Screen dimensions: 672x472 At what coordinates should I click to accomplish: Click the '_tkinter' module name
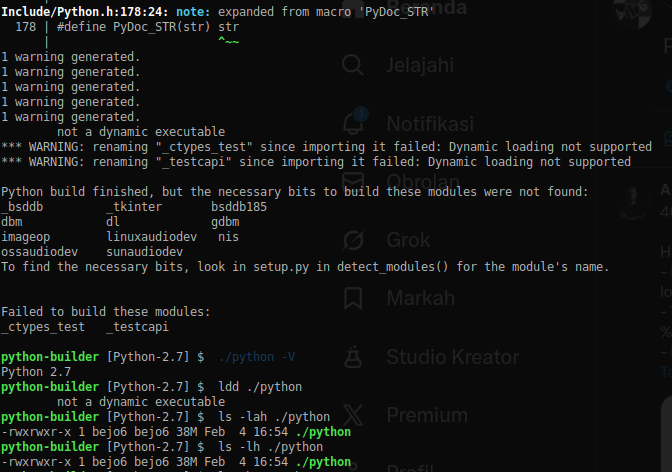(134, 207)
